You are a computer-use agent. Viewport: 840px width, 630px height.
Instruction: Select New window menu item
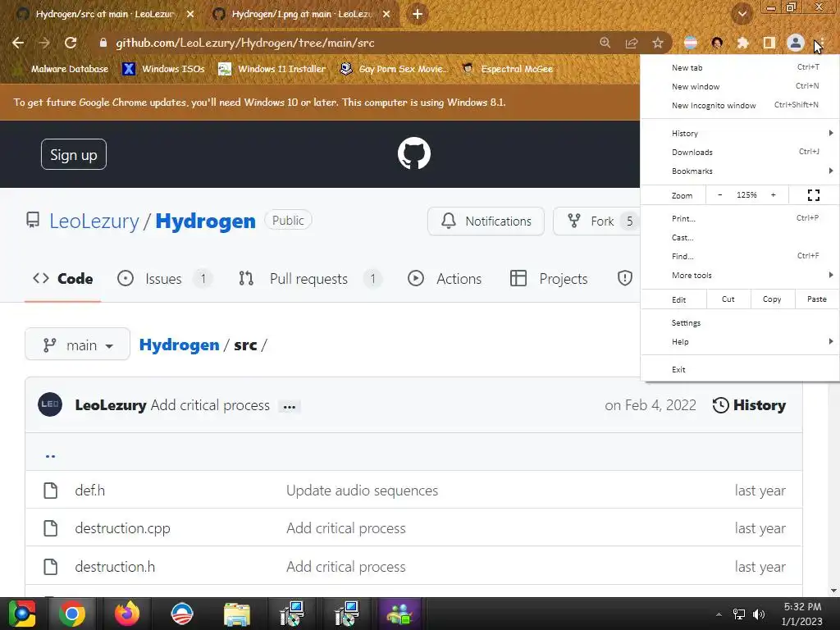point(740,86)
